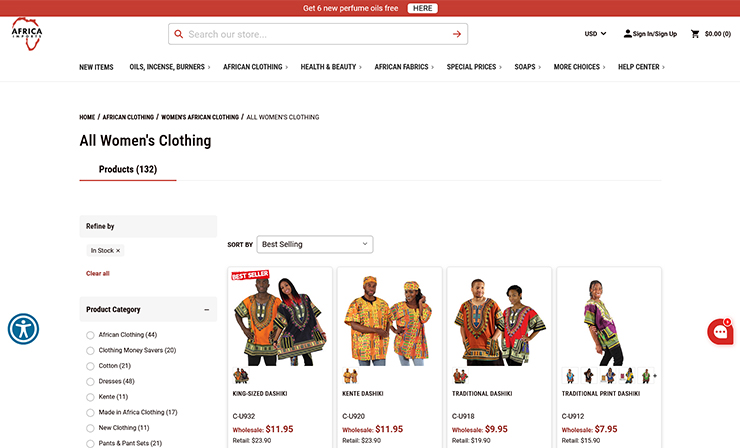Open the Health & Beauty menu
The width and height of the screenshot is (740, 448).
pyautogui.click(x=331, y=67)
